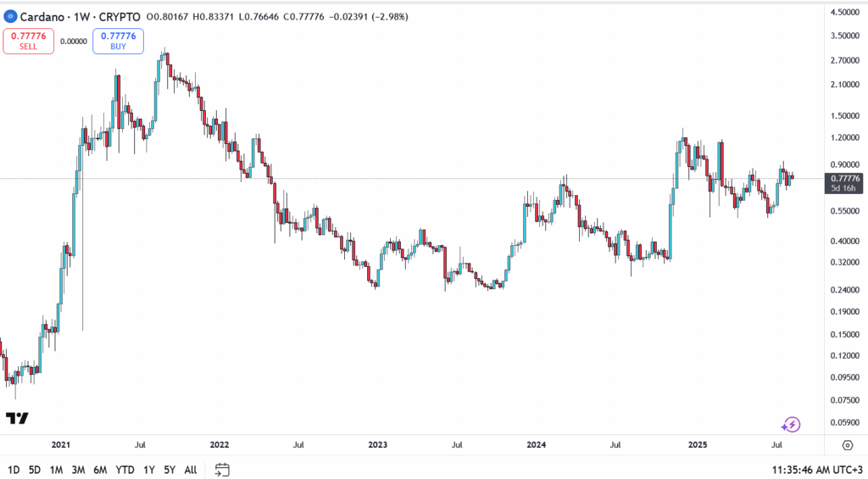Select the 5Y time range
Screen dimensions: 868x479
[x=170, y=470]
